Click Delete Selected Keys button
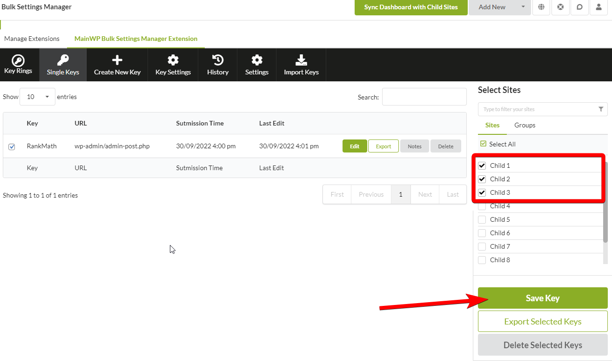Image resolution: width=612 pixels, height=364 pixels. (543, 345)
